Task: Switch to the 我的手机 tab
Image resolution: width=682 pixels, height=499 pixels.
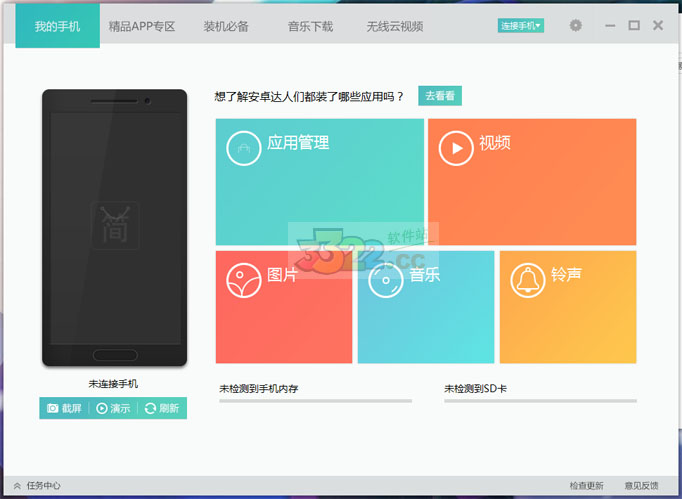Action: [x=57, y=26]
